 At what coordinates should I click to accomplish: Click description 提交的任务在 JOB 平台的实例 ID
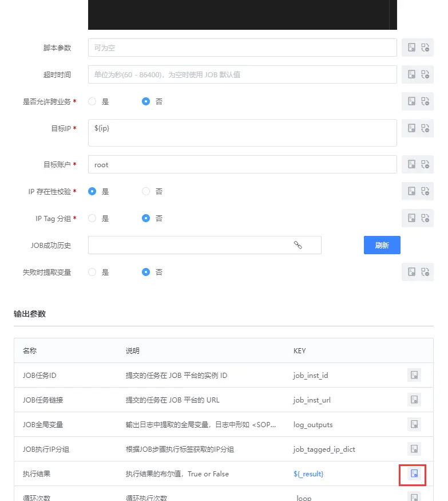pyautogui.click(x=176, y=375)
